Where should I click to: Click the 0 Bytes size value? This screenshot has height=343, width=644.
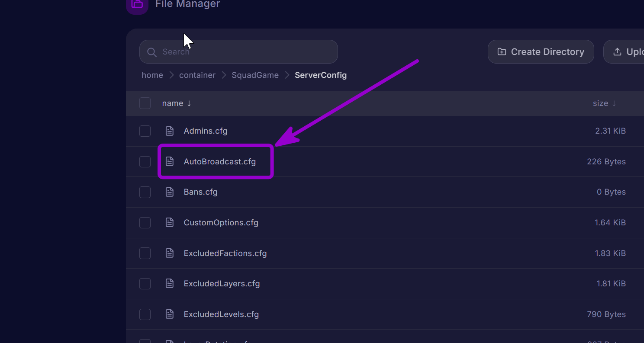click(611, 192)
